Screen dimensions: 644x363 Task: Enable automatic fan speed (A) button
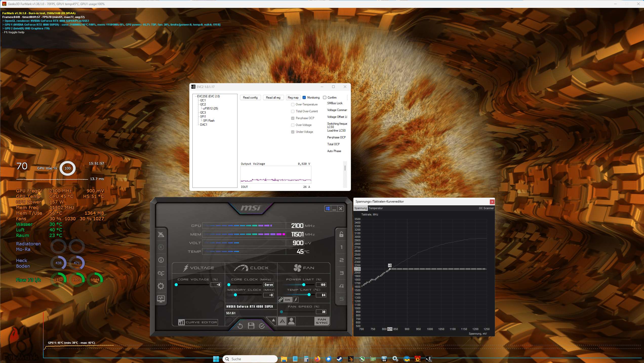pos(283,321)
